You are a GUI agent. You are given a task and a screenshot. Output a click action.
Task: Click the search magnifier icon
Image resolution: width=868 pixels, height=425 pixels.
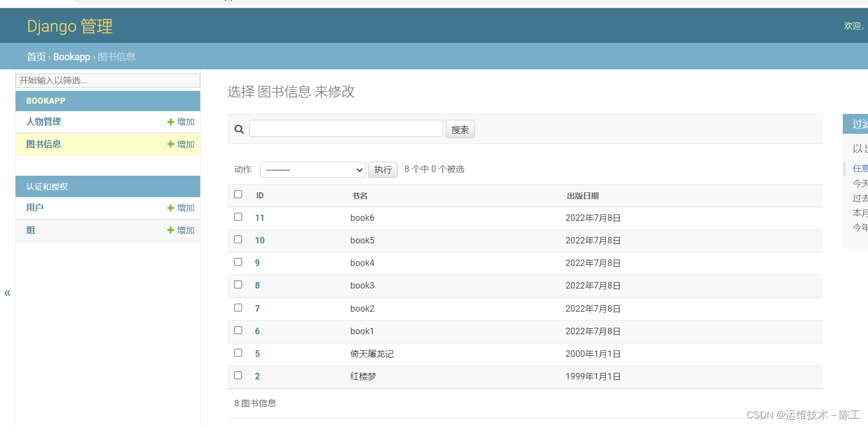pos(239,129)
